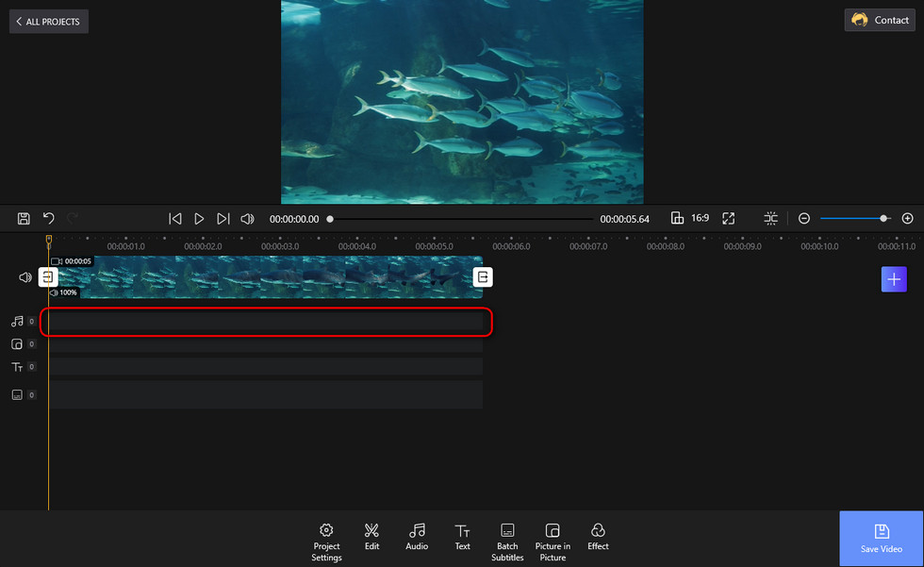Click the clip's right trim handle
The image size is (924, 567).
tap(483, 277)
